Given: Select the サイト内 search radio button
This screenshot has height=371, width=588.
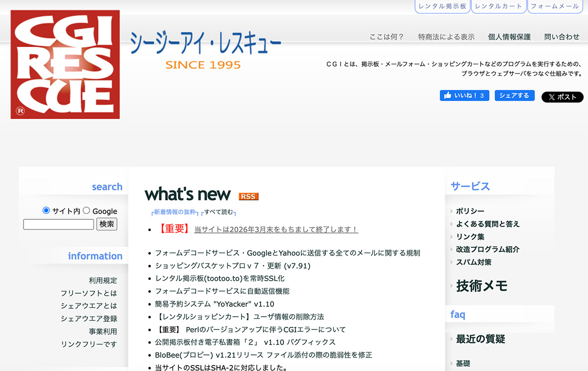Looking at the screenshot, I should pyautogui.click(x=46, y=210).
